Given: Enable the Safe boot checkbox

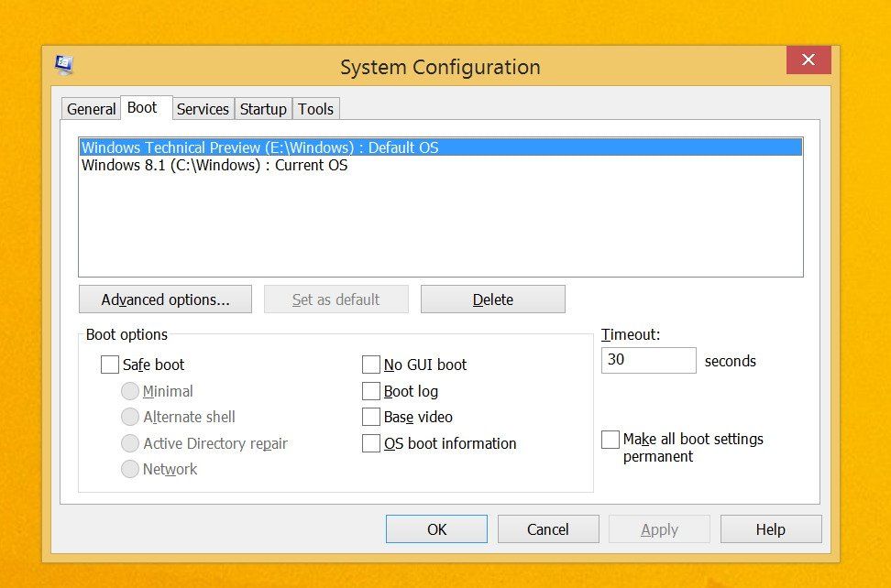Looking at the screenshot, I should pos(110,365).
